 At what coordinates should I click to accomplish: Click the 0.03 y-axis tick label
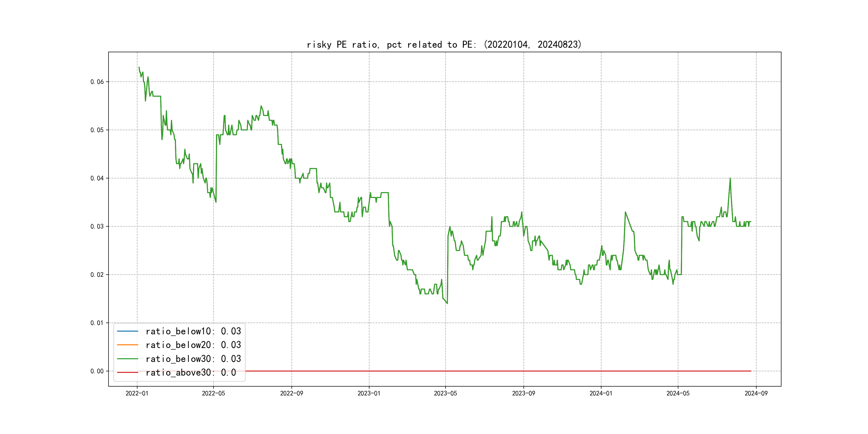pos(97,226)
